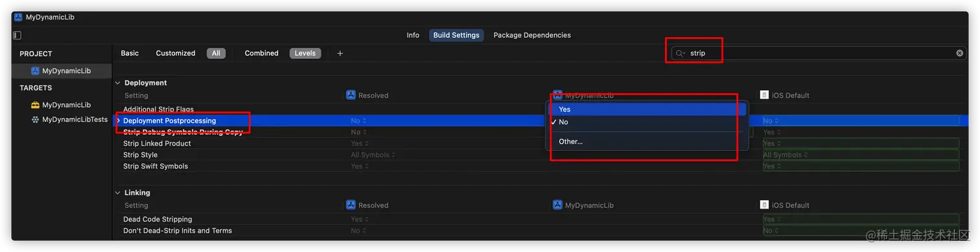Switch to the Build Settings tab
This screenshot has width=980, height=252.
456,35
